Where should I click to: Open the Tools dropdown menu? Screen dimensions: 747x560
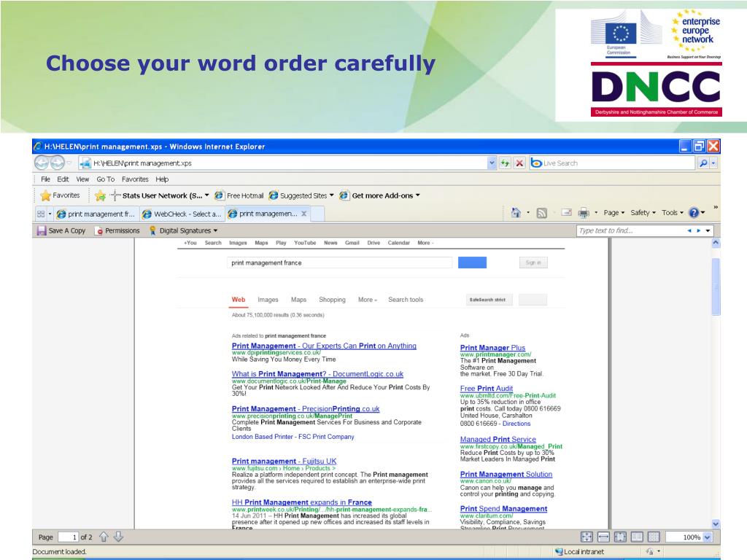[673, 213]
